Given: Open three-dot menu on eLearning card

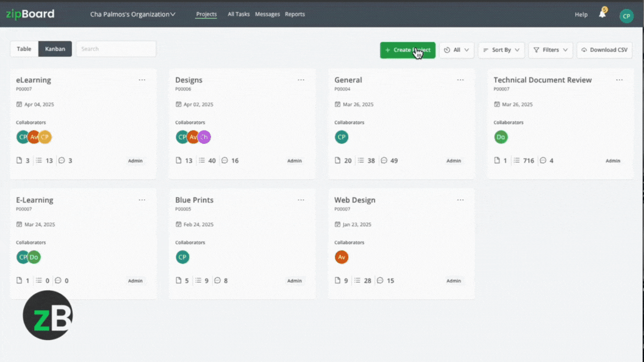Looking at the screenshot, I should coord(142,80).
